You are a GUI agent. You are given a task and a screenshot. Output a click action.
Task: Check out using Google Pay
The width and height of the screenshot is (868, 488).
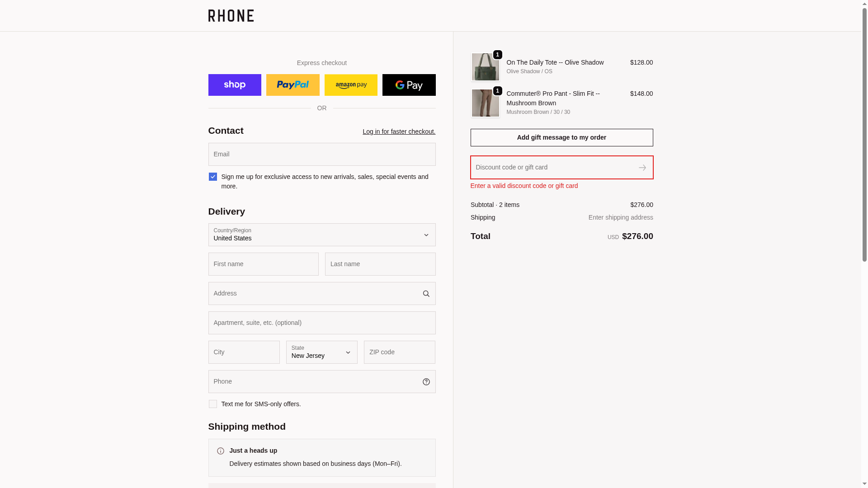point(409,85)
